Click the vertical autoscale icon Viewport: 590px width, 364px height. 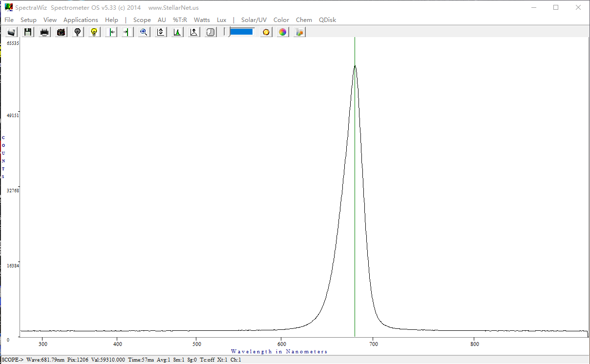click(x=161, y=32)
